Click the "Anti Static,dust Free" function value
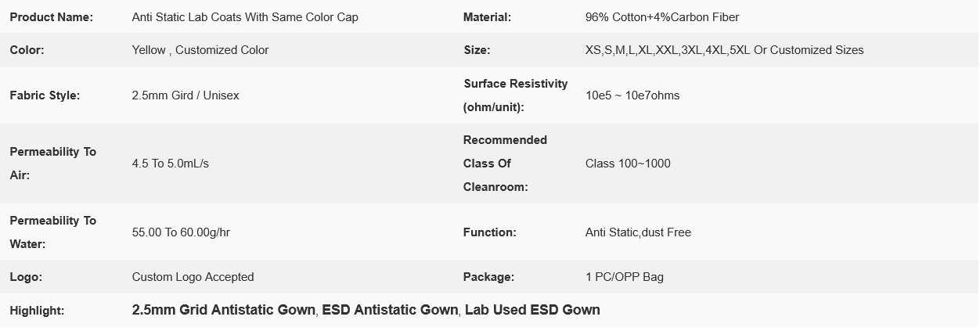980x331 pixels. tap(638, 232)
